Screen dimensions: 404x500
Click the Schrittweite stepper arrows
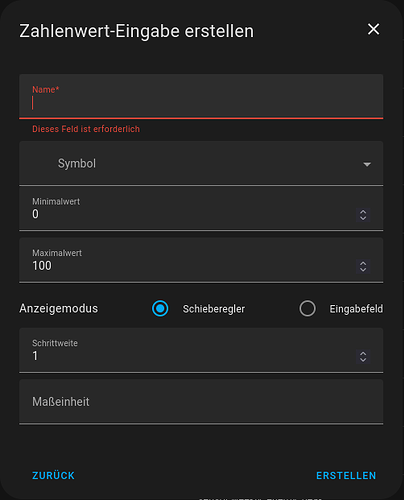(363, 357)
